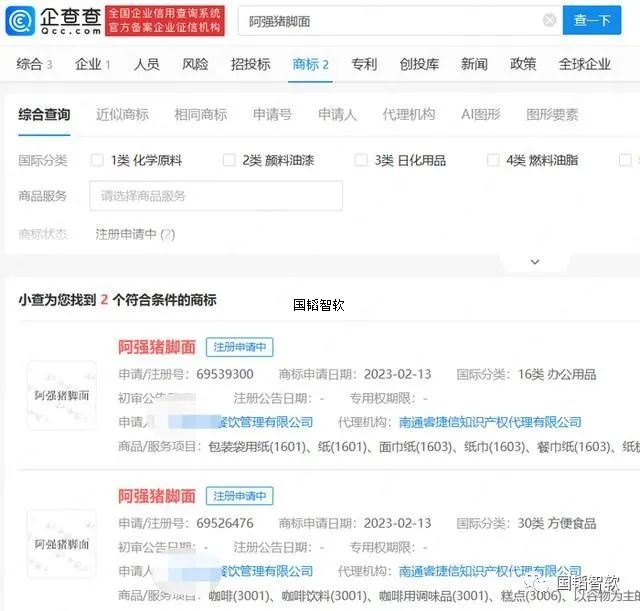This screenshot has width=640, height=611.
Task: Select the 商标 2 tab
Action: tap(310, 64)
